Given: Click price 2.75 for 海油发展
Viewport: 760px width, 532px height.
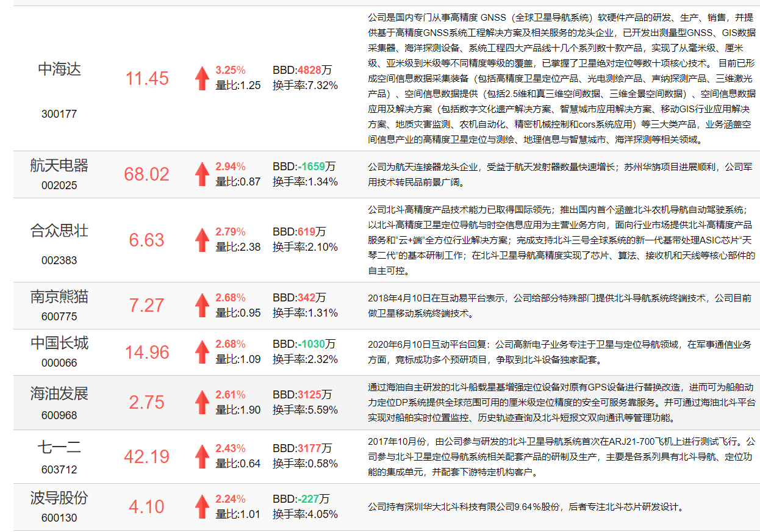Looking at the screenshot, I should (x=147, y=403).
